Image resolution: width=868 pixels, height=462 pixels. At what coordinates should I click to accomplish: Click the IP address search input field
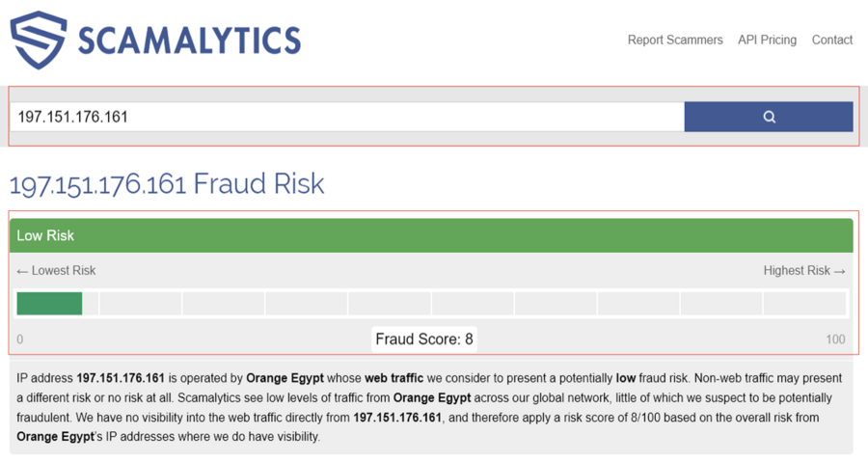click(347, 117)
